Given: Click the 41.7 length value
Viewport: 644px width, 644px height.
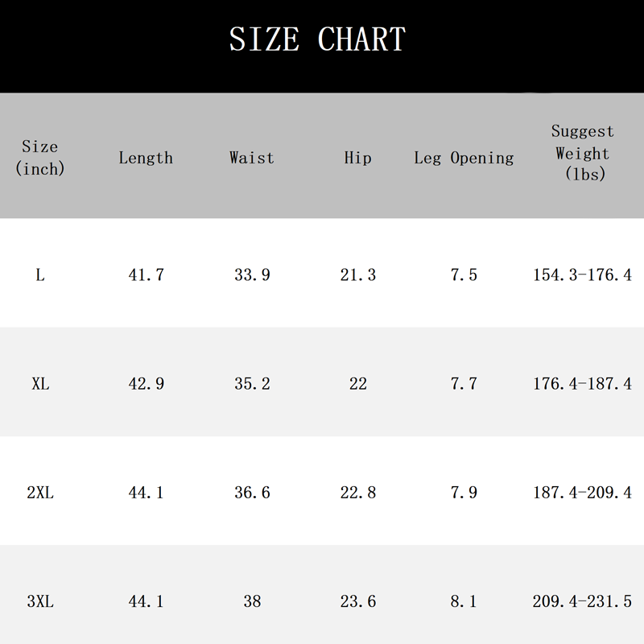Looking at the screenshot, I should pos(146,275).
